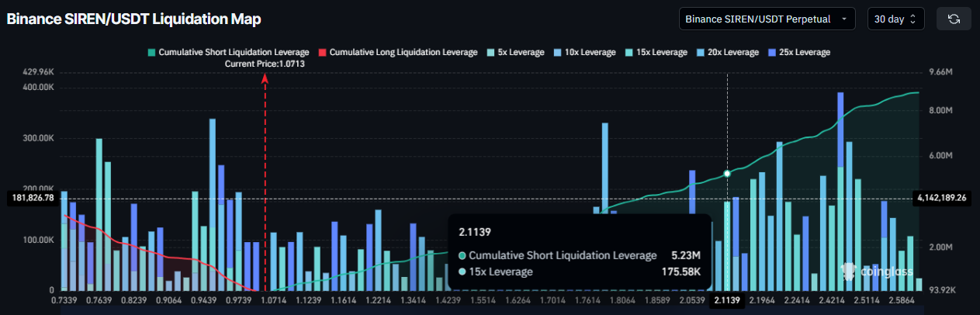Click the 400.00K left axis label
Screen dimensions: 980x315
pos(39,88)
